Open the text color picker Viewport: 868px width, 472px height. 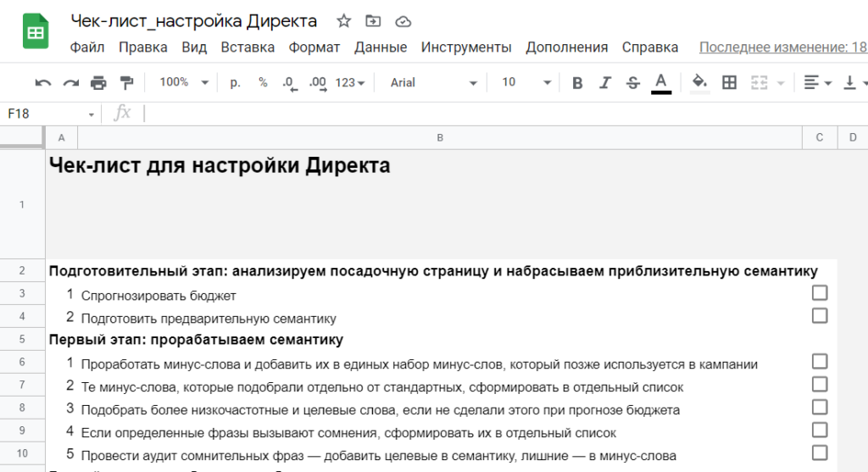(x=661, y=84)
